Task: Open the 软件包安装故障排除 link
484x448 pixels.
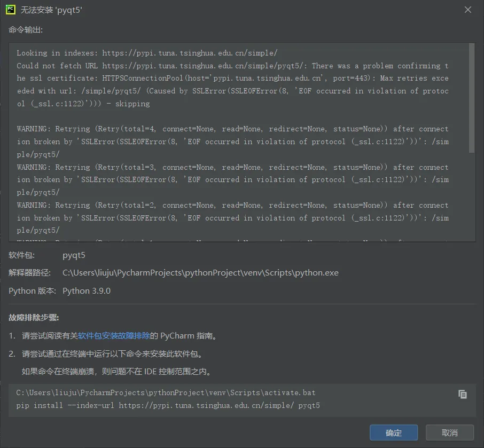Action: click(114, 336)
